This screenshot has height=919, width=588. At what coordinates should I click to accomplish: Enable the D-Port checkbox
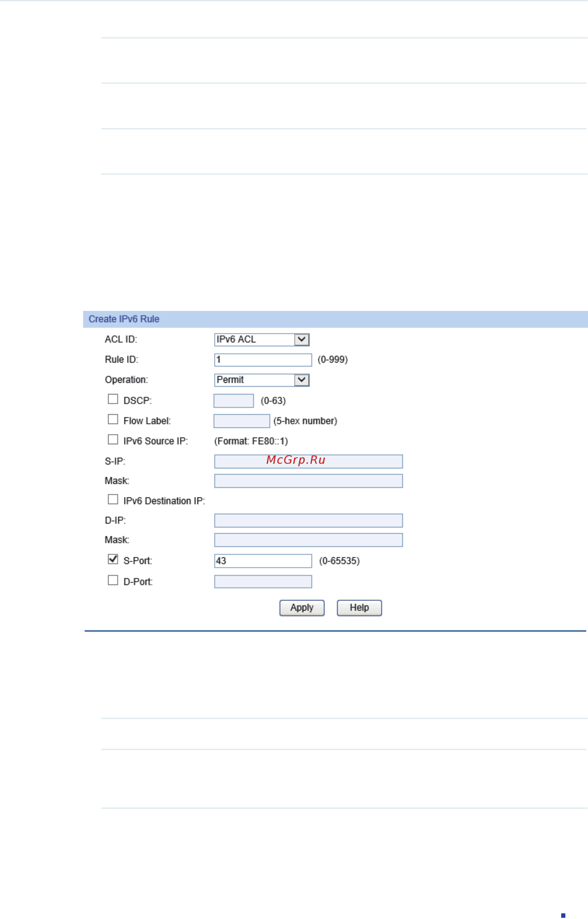113,580
